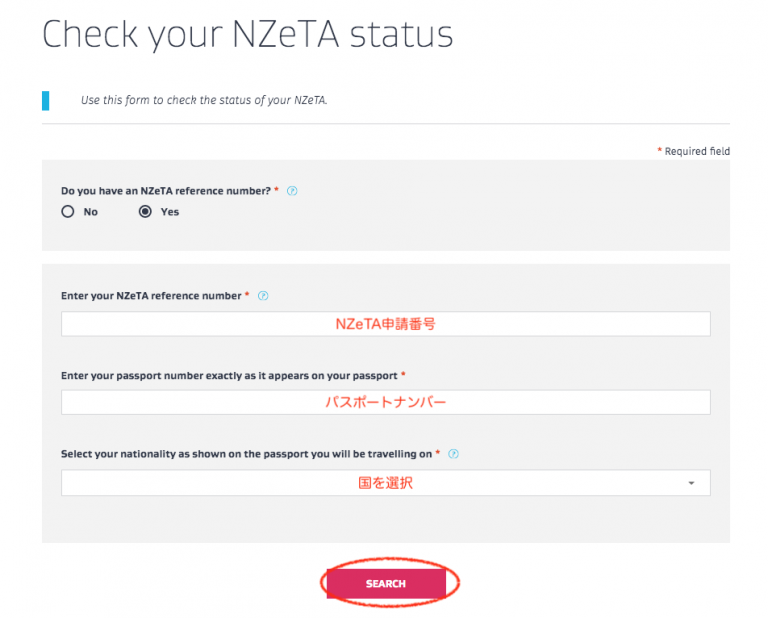Click the 'Enter your passport number' label
Screen dimensions: 768x618
(229, 375)
